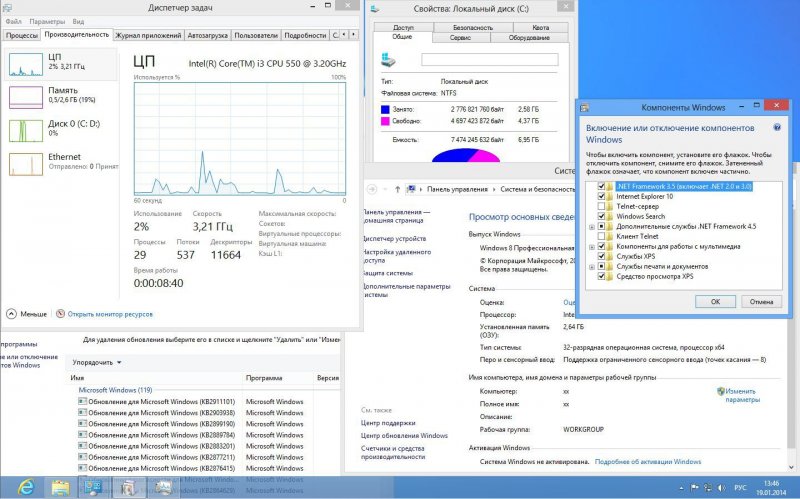Click the resource monitor icon beside Открыть монитор ресурсов

point(60,314)
